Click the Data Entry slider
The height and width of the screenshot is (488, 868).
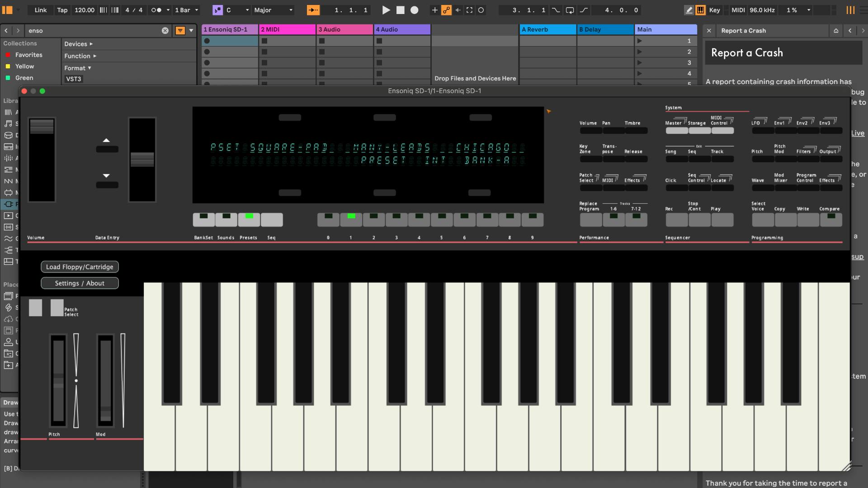tap(142, 160)
